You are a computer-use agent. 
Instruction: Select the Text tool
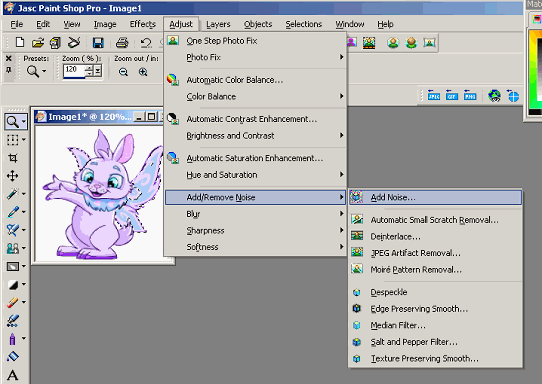tap(12, 375)
